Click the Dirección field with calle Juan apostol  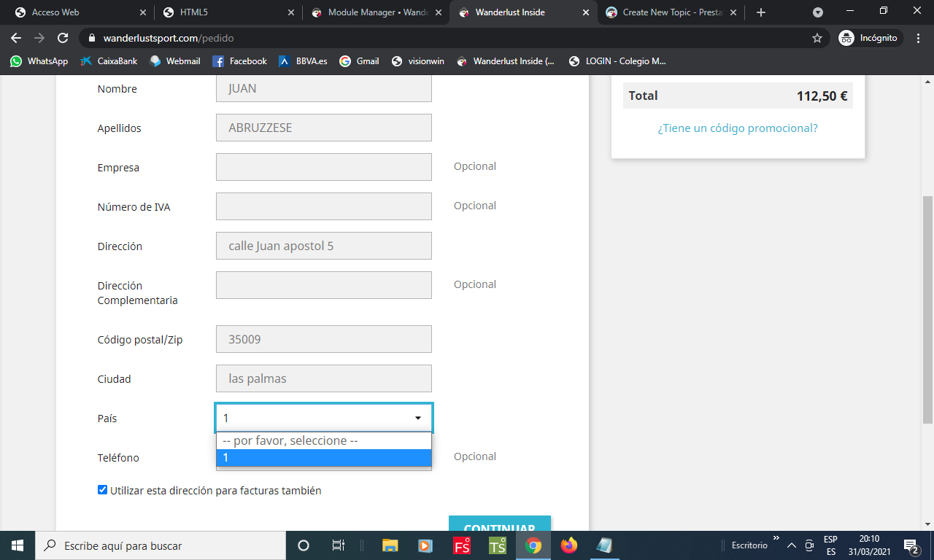coord(324,246)
